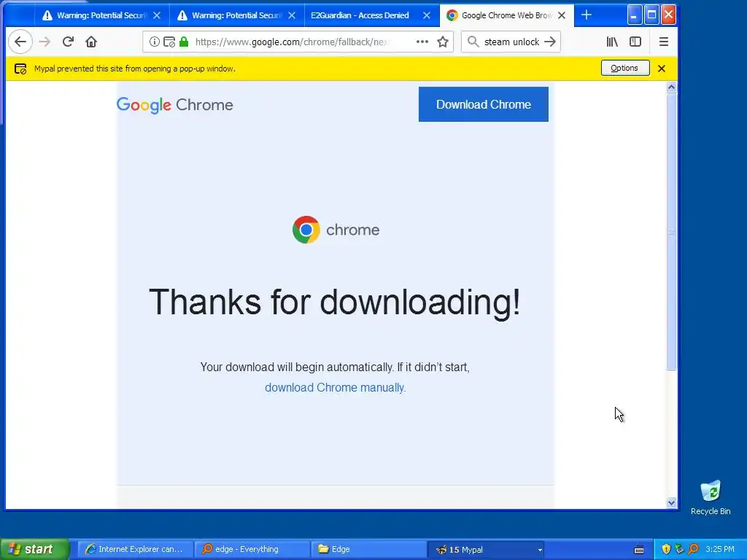Click the green secure connection padlock
This screenshot has height=560, width=747.
(x=184, y=42)
